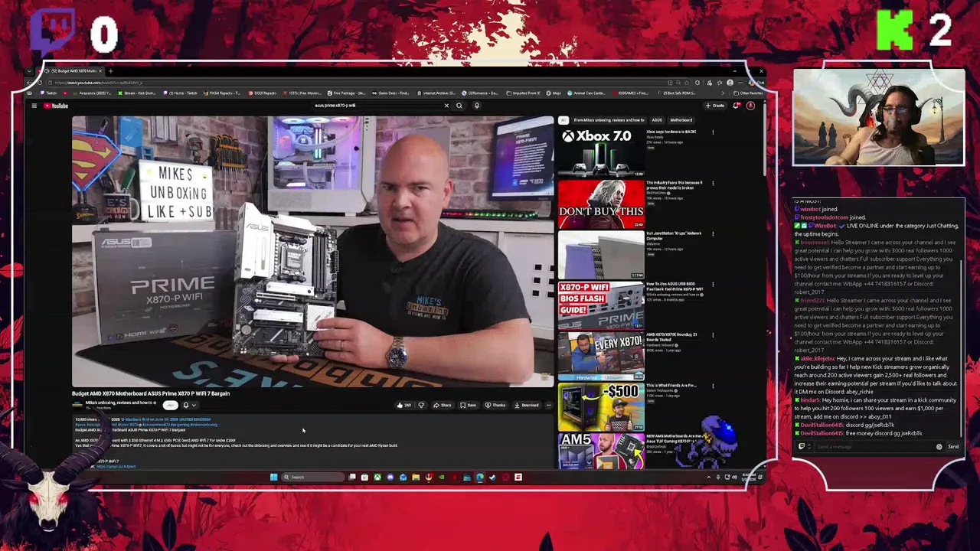Open the -$500 PC video thumbnail
The width and height of the screenshot is (980, 551).
point(601,406)
